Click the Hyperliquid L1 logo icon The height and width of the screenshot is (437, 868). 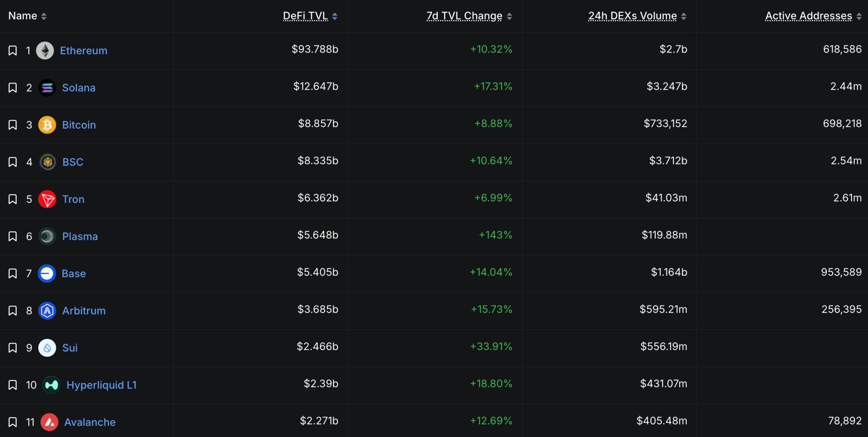[x=52, y=385]
